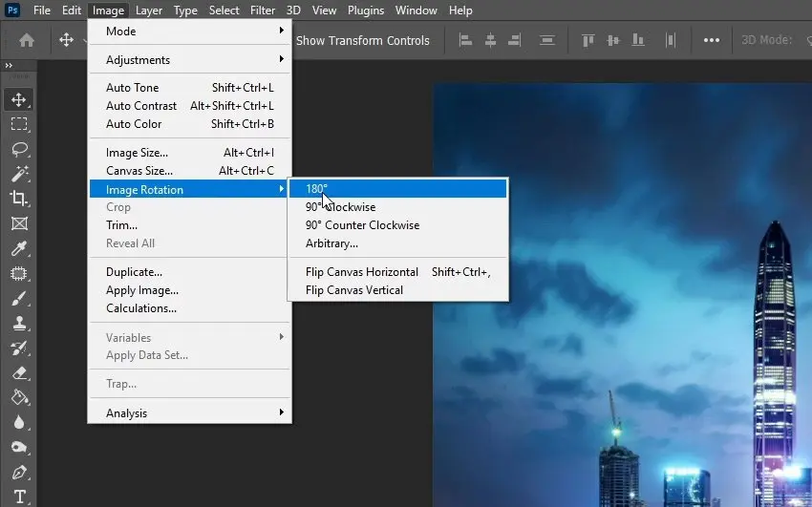Open the Window menu
This screenshot has height=507, width=812.
point(416,11)
